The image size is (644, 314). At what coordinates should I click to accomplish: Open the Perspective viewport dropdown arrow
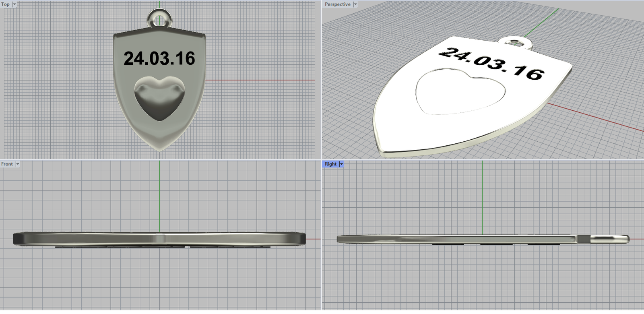tap(355, 4)
